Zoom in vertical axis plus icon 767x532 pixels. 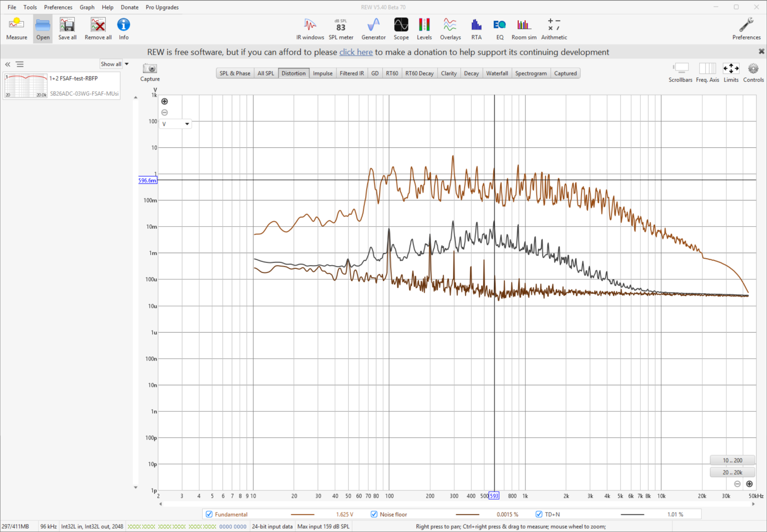pos(164,101)
